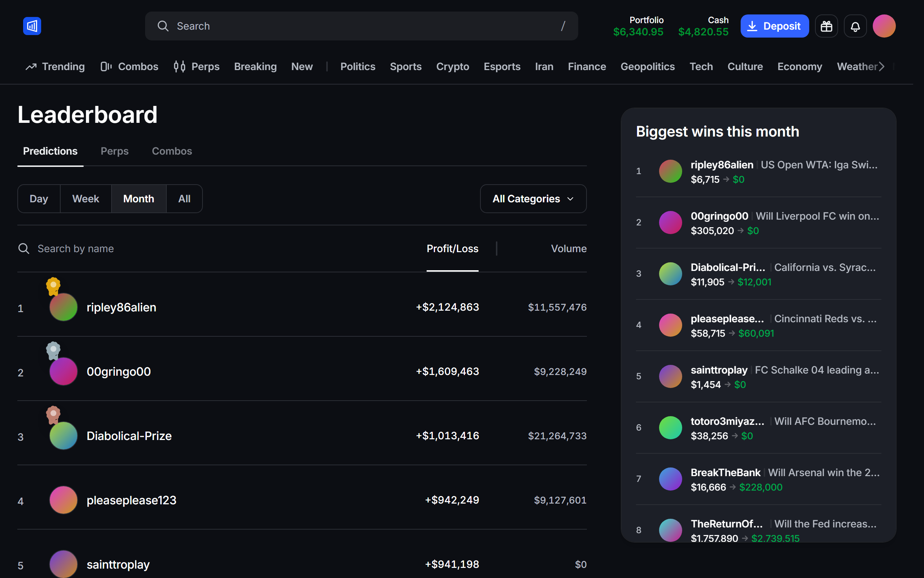
Task: Click the profit value +$942,249
Action: pos(452,500)
